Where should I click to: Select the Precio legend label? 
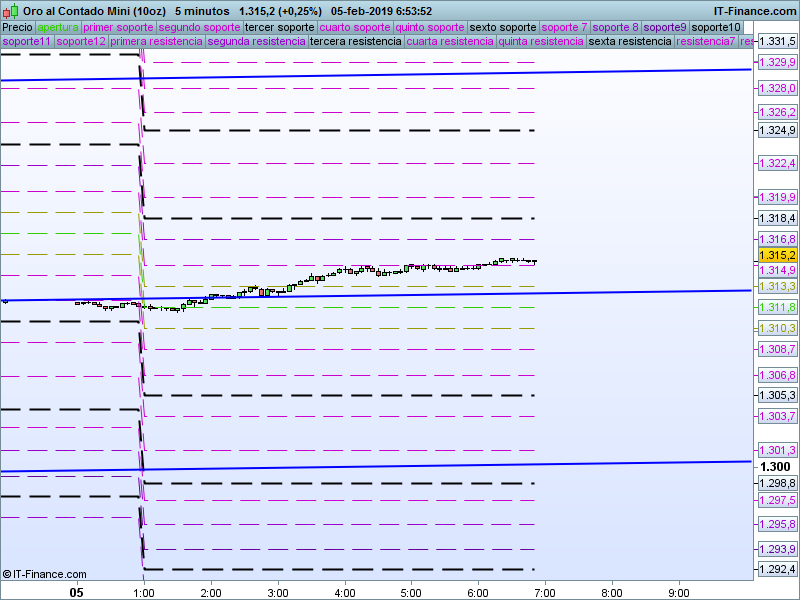18,27
